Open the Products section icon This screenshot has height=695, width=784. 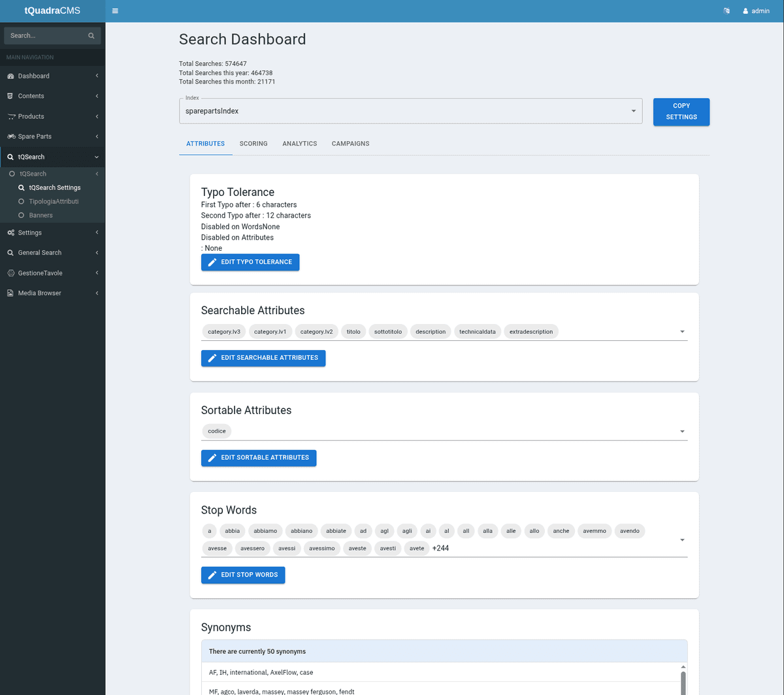point(10,116)
